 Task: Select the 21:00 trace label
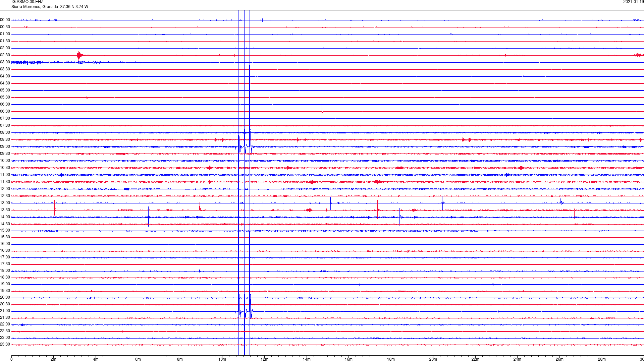click(x=5, y=311)
